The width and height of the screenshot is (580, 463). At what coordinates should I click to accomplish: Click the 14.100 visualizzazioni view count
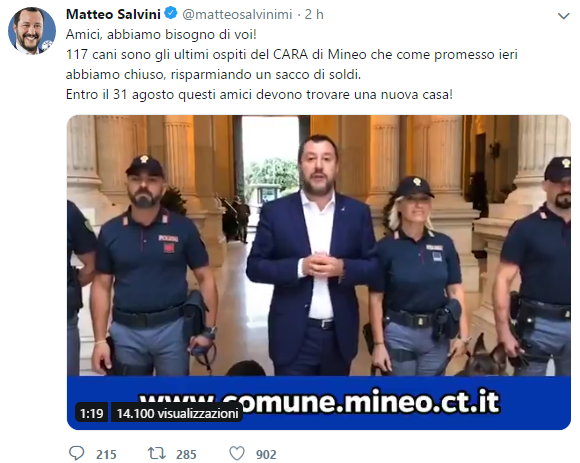pos(177,413)
